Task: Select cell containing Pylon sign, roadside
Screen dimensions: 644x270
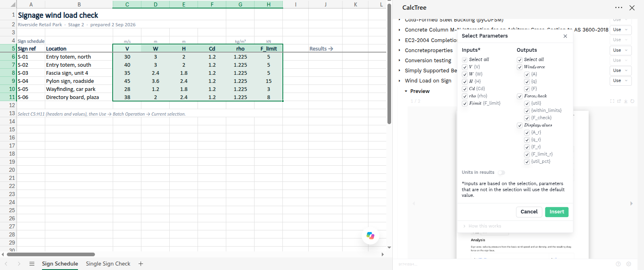Action: pyautogui.click(x=79, y=81)
